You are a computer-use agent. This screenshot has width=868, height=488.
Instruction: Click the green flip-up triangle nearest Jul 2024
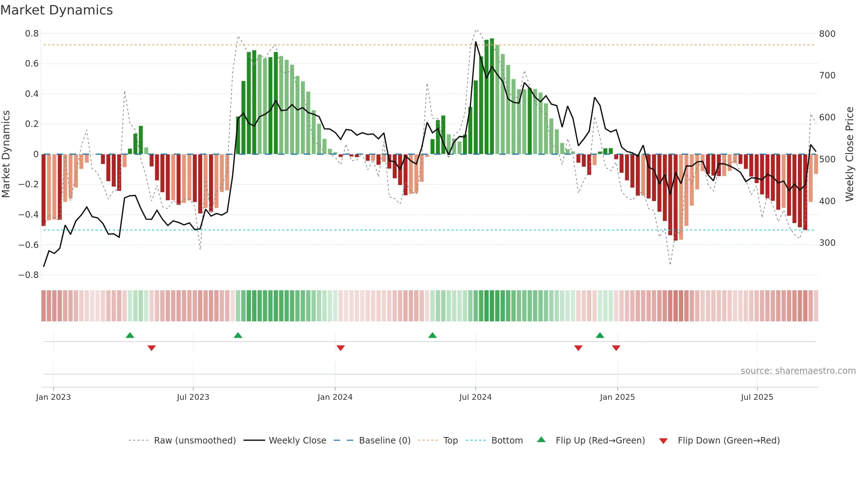pyautogui.click(x=433, y=335)
